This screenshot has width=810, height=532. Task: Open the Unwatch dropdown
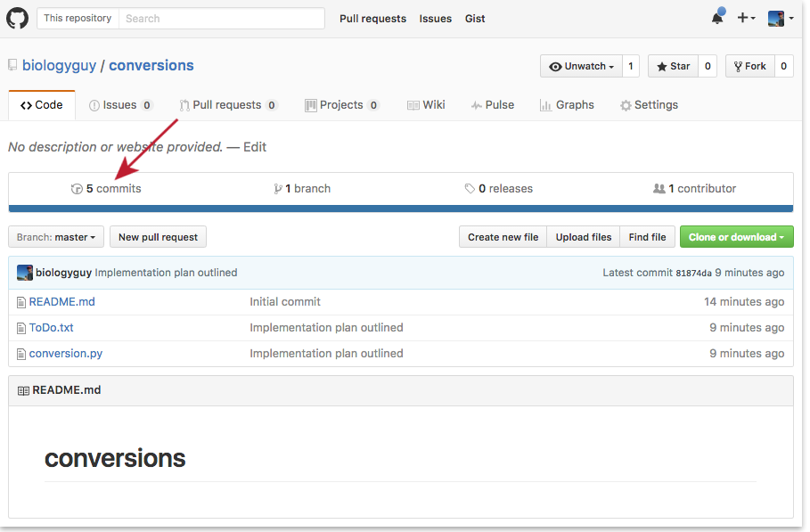581,66
